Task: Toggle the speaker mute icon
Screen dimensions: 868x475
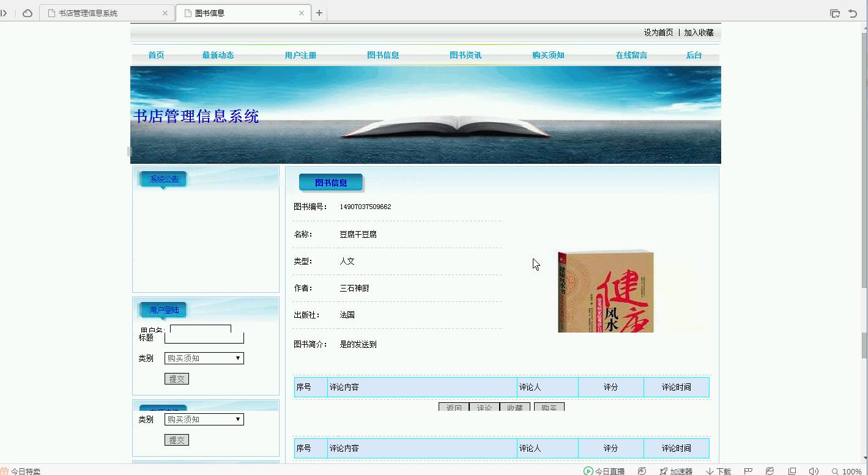Action: click(x=814, y=471)
